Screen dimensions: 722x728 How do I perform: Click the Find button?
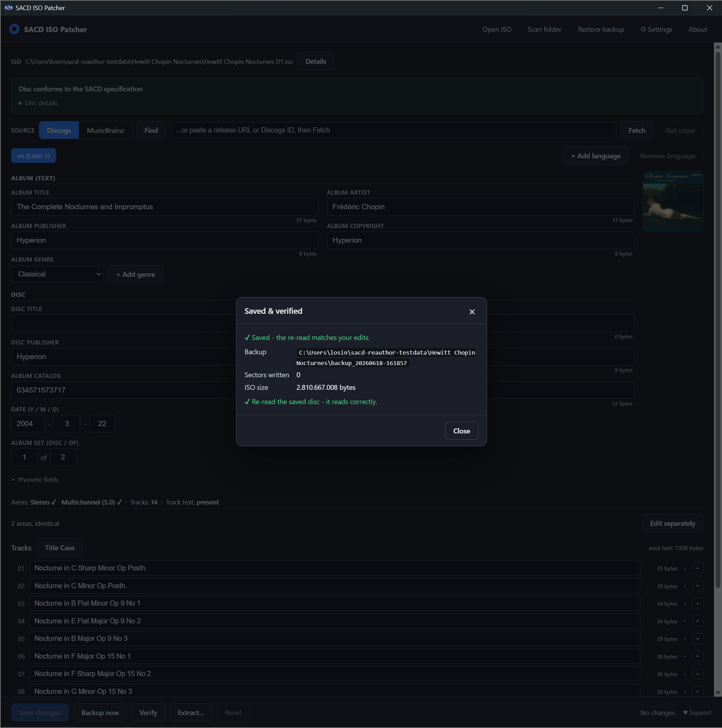151,130
